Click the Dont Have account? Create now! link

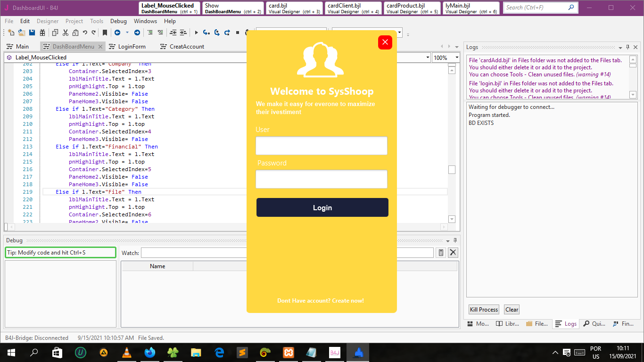(321, 301)
